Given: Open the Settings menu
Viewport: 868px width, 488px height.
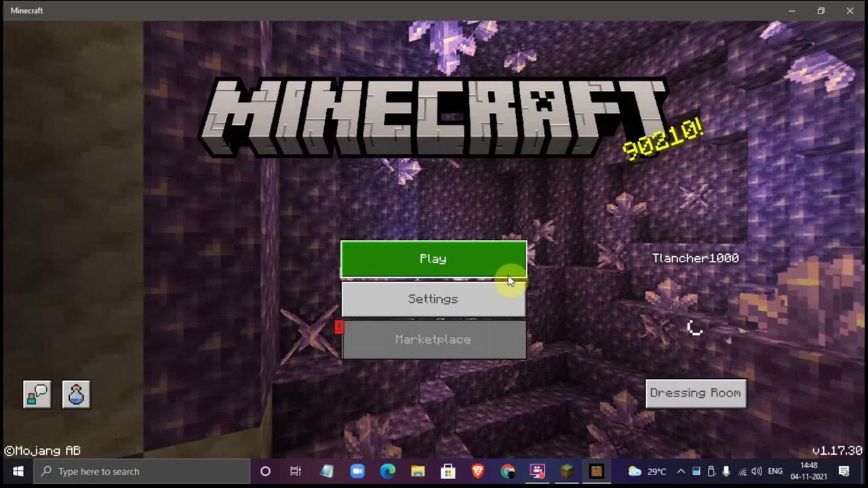Looking at the screenshot, I should pos(433,299).
